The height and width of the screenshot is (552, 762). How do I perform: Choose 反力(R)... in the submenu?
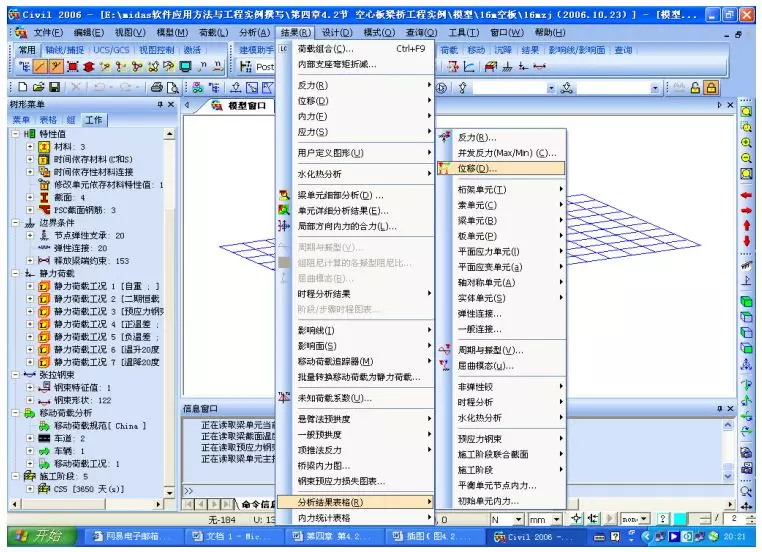tap(501, 138)
